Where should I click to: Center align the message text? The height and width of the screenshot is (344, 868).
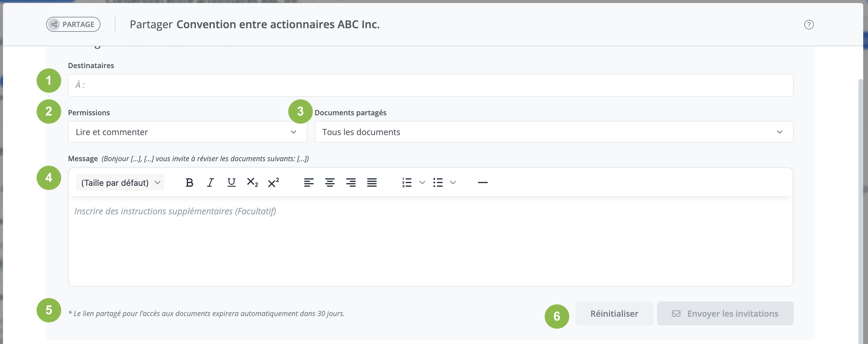pyautogui.click(x=330, y=183)
